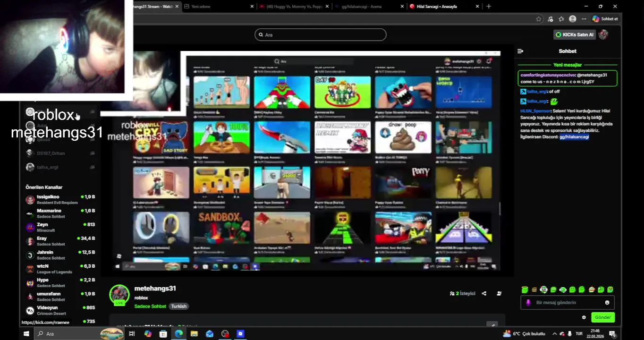Open File Explorer from taskbar
644x340 pixels.
[x=194, y=334]
